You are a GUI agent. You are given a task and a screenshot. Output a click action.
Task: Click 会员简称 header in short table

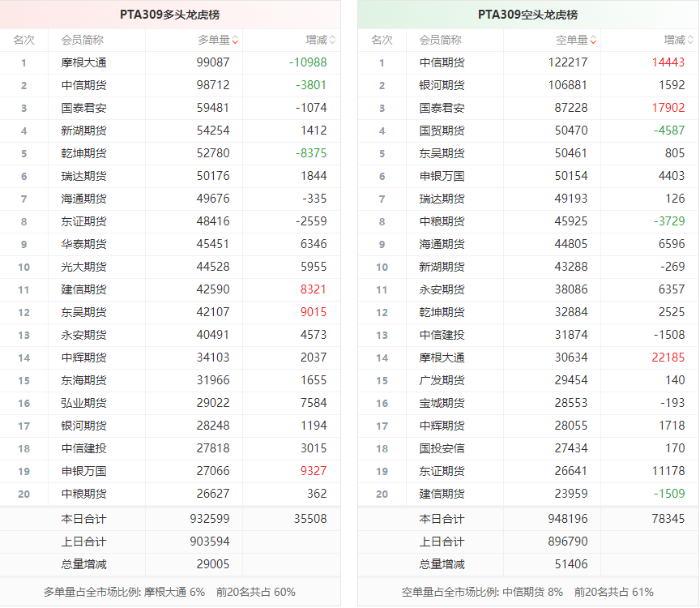[440, 41]
